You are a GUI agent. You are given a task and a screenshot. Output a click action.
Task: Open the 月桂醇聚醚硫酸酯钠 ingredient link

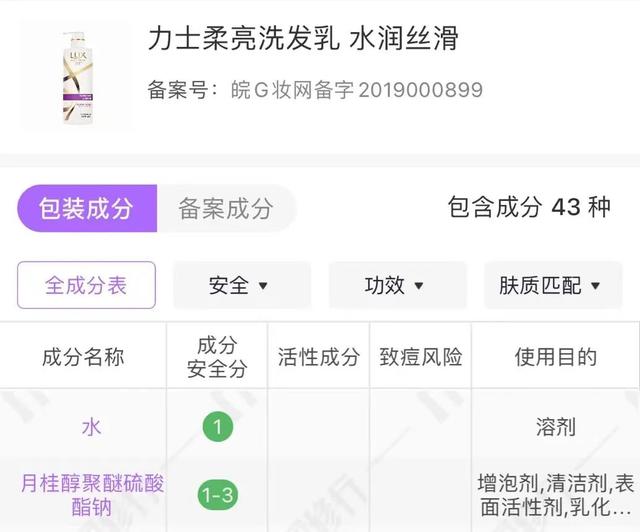click(92, 495)
